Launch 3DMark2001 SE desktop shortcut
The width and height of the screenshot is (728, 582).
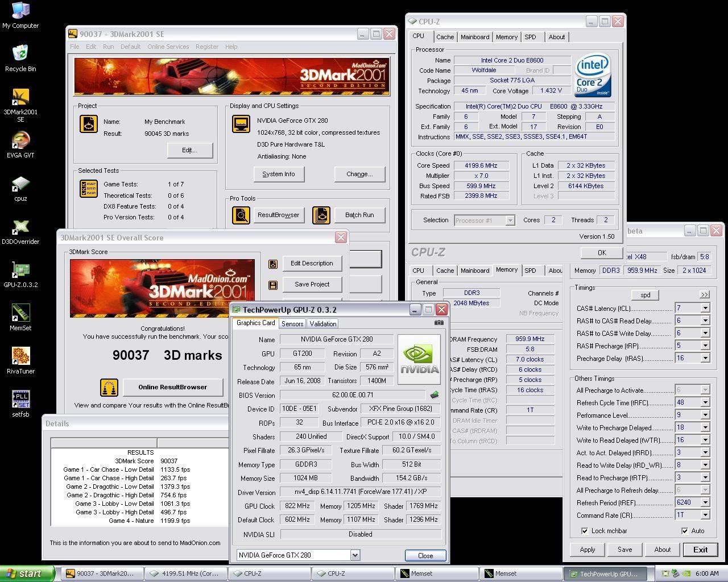tap(20, 106)
